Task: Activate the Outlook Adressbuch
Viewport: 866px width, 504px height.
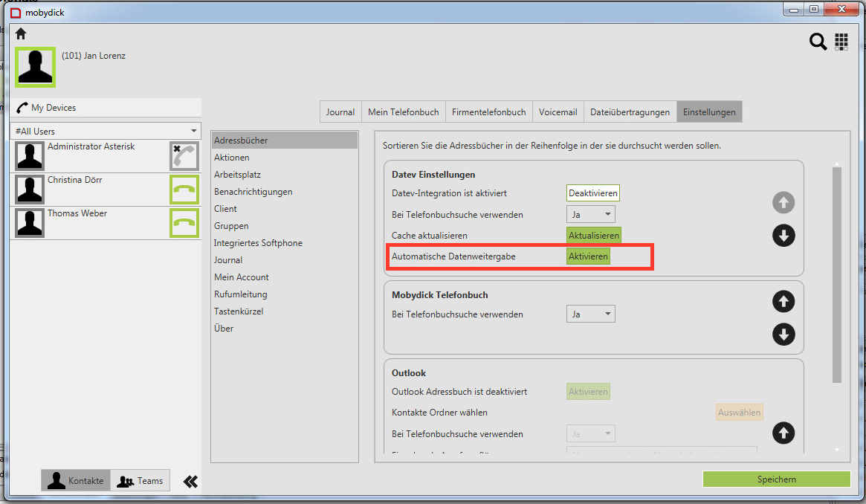Action: [588, 391]
